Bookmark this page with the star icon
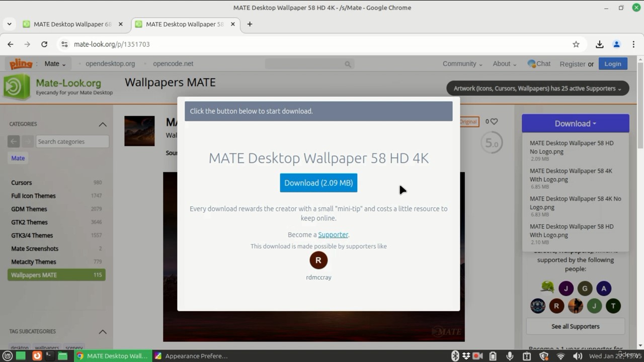The image size is (644, 362). click(x=576, y=44)
